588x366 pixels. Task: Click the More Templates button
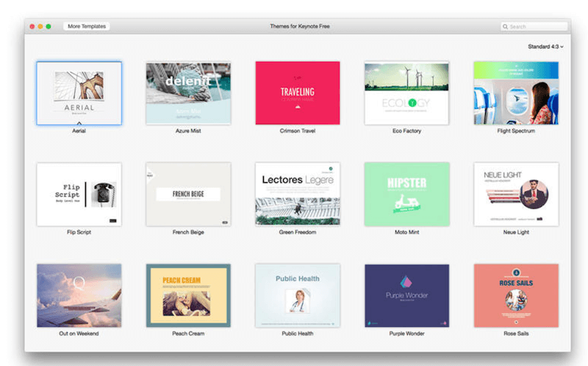coord(87,26)
